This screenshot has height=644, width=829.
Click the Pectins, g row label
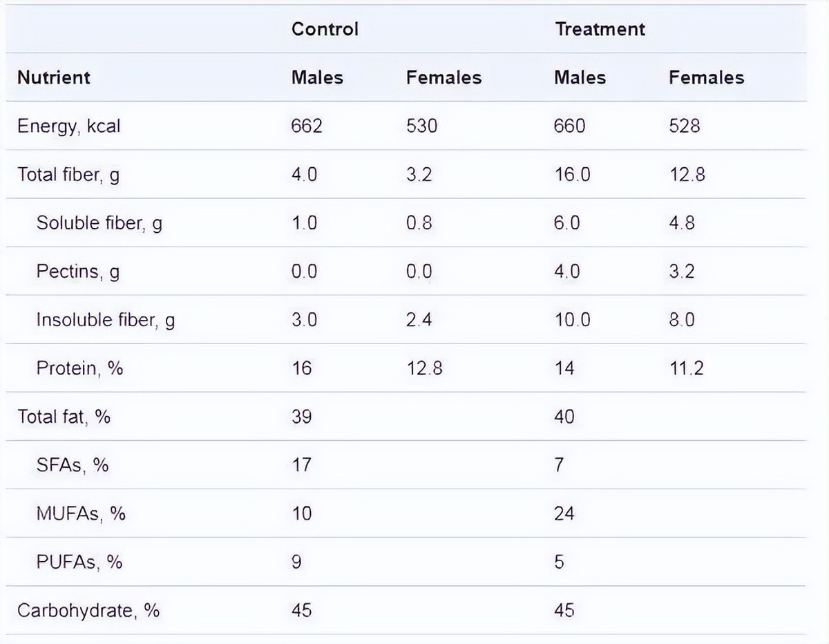point(78,271)
